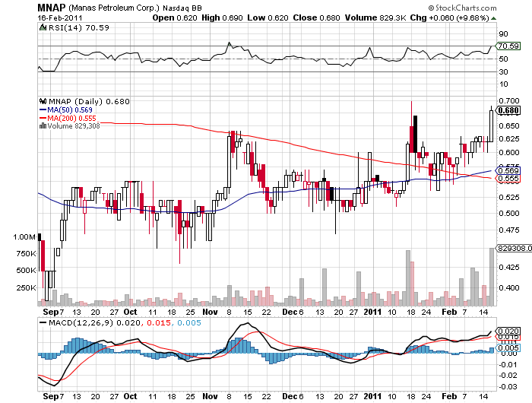Click the blue-outlined 0.005 MACD histogram tag

(508, 347)
